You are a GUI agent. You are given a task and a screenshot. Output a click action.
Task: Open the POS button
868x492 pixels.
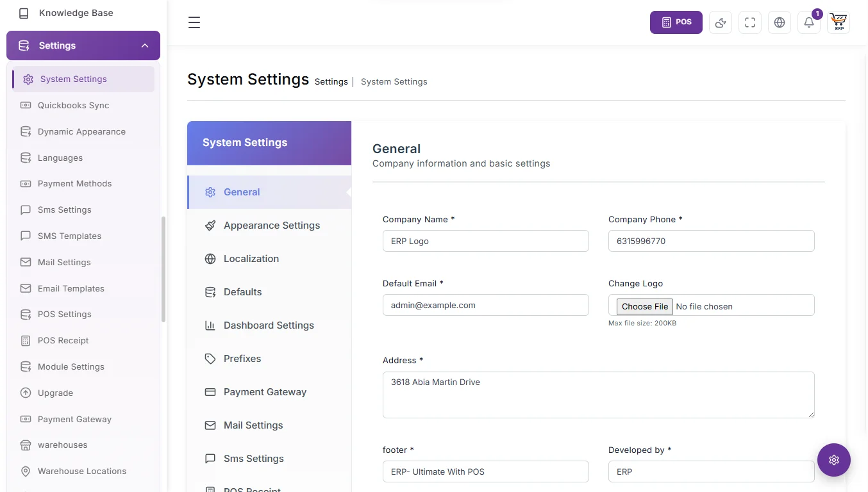[676, 22]
